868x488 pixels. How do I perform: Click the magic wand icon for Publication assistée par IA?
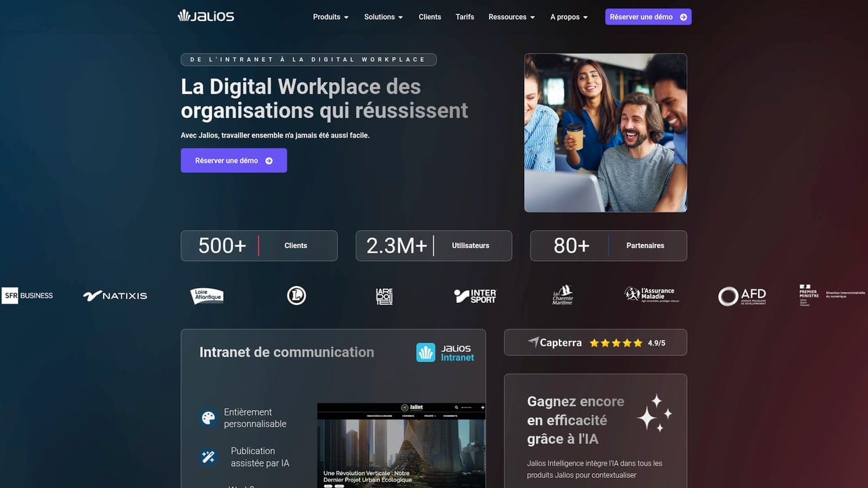click(208, 457)
